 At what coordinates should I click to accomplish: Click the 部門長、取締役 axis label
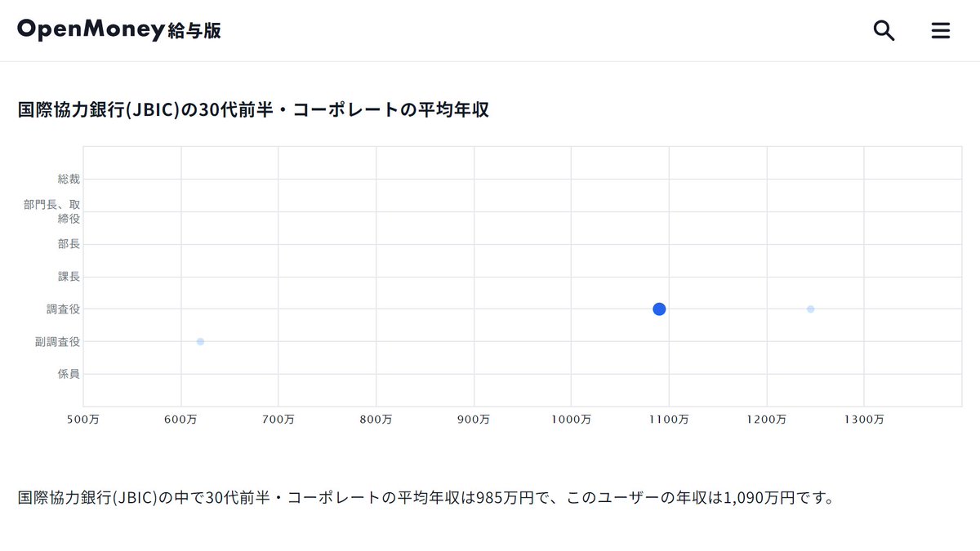pyautogui.click(x=52, y=211)
